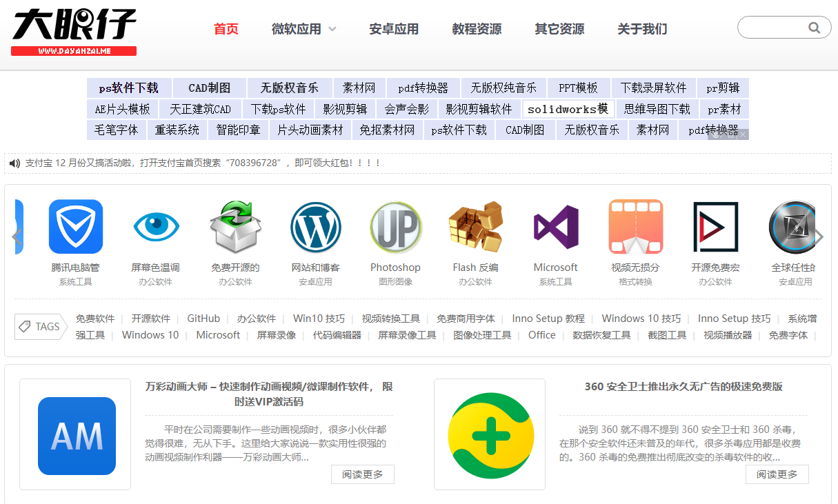
Task: Click the 重装系统 ad link
Action: coord(177,130)
